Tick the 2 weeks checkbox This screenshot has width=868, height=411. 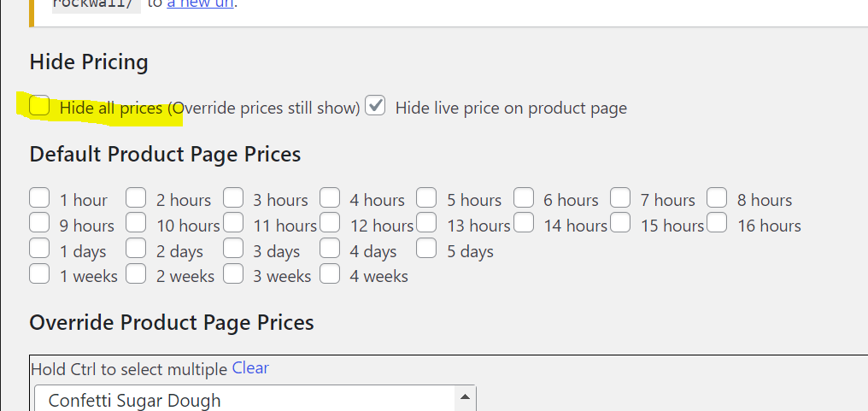(136, 274)
